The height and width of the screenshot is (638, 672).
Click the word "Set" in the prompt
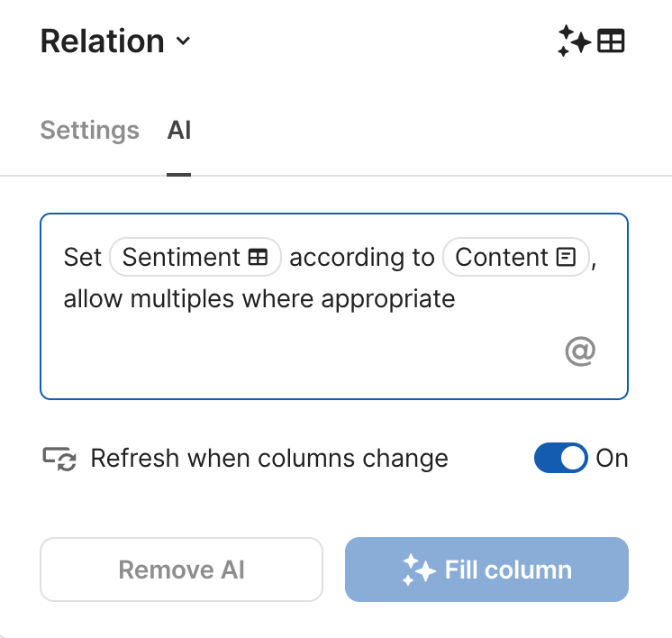pos(83,258)
